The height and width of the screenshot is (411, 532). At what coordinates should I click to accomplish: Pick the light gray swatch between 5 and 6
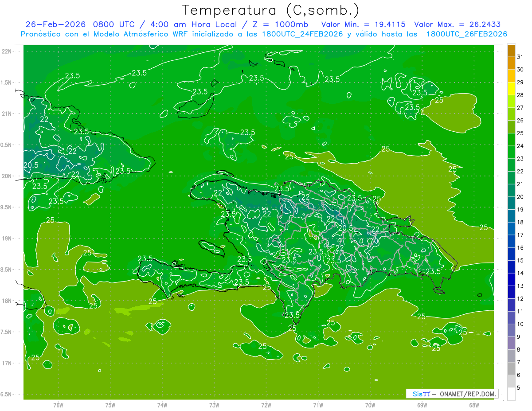[x=512, y=381]
